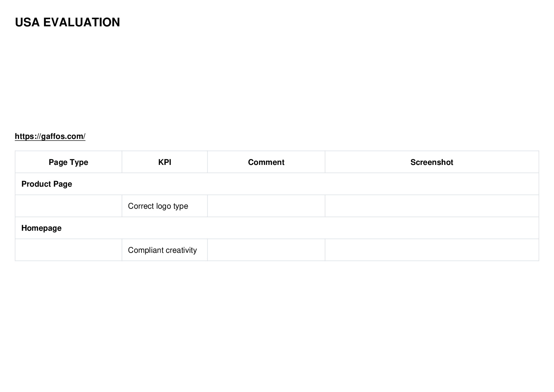The height and width of the screenshot is (392, 554).
Task: Select the Product Page section row
Action: 277,184
